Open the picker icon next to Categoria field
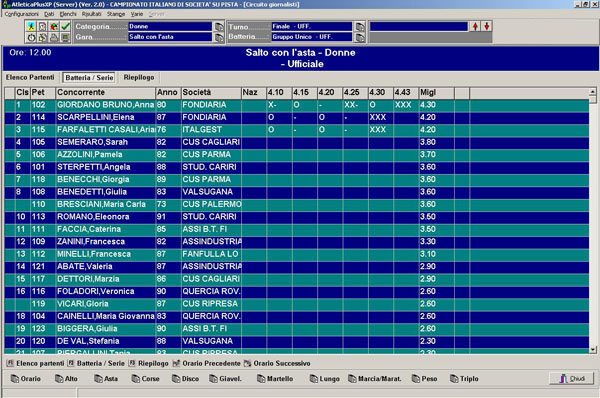This screenshot has height=398, width=600. coord(219,26)
